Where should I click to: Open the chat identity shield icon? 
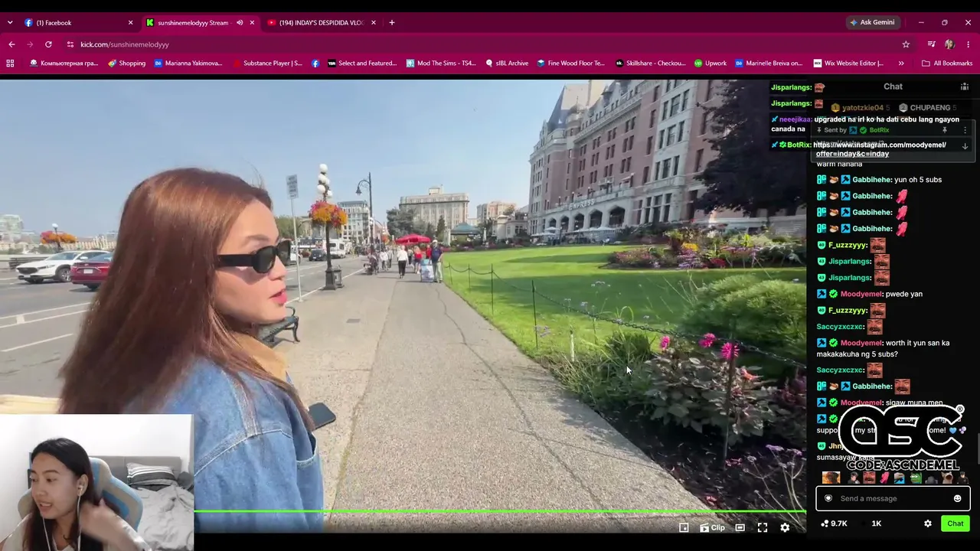click(828, 498)
